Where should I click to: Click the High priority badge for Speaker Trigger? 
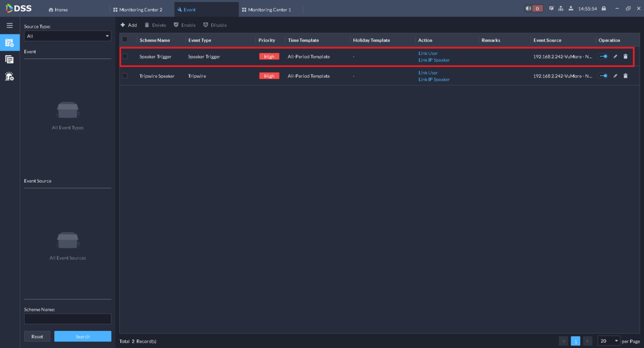pyautogui.click(x=269, y=56)
